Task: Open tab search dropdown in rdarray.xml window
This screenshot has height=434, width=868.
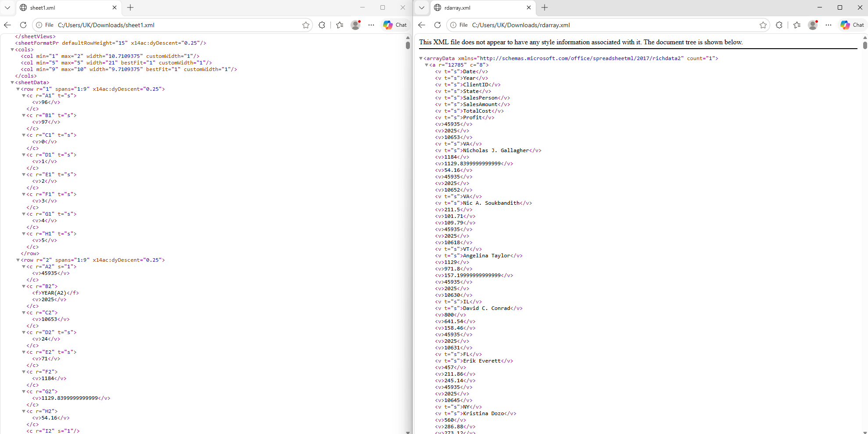Action: click(422, 7)
